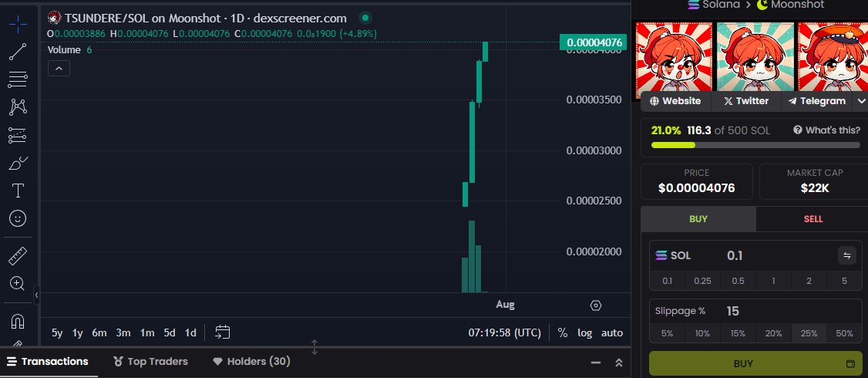The width and height of the screenshot is (868, 378).
Task: Open the long position projection tool
Action: [18, 135]
